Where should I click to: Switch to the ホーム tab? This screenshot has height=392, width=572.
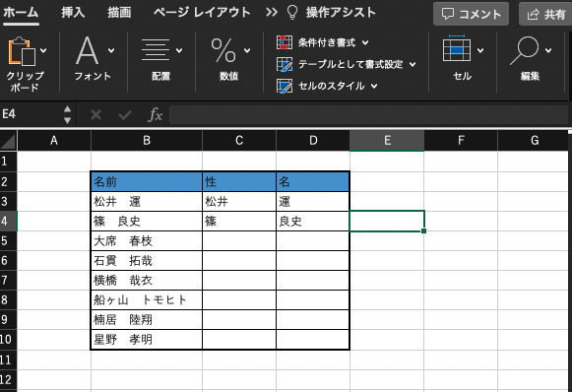coord(21,13)
